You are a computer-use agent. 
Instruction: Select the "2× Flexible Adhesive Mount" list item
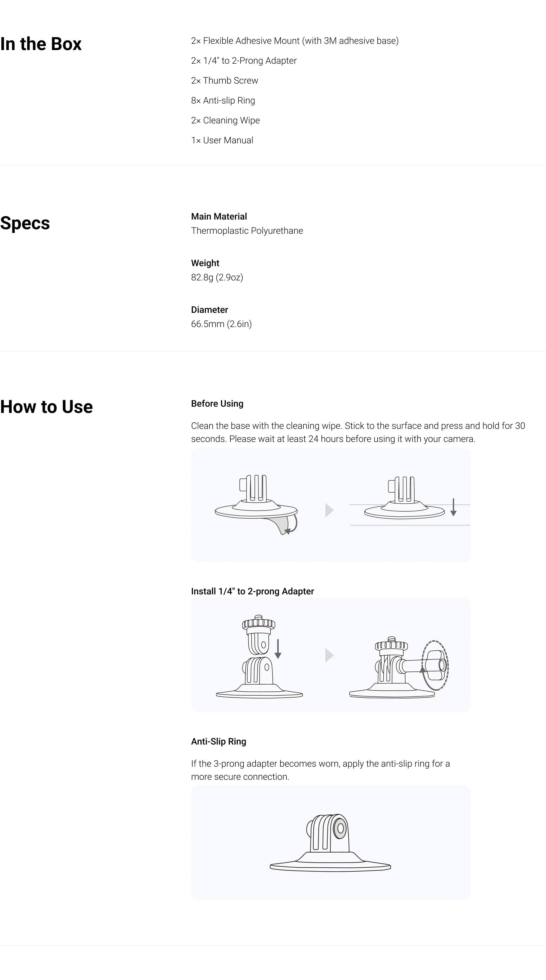point(295,41)
